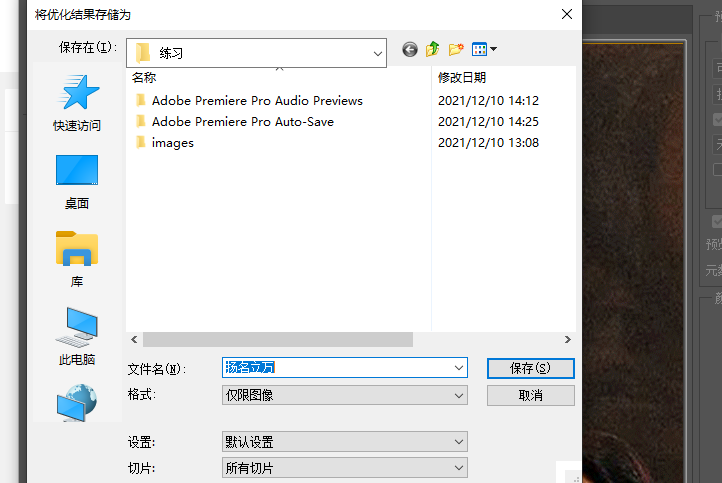Open 快速访问 in the sidebar
Viewport: 722px width, 483px height.
(x=77, y=104)
